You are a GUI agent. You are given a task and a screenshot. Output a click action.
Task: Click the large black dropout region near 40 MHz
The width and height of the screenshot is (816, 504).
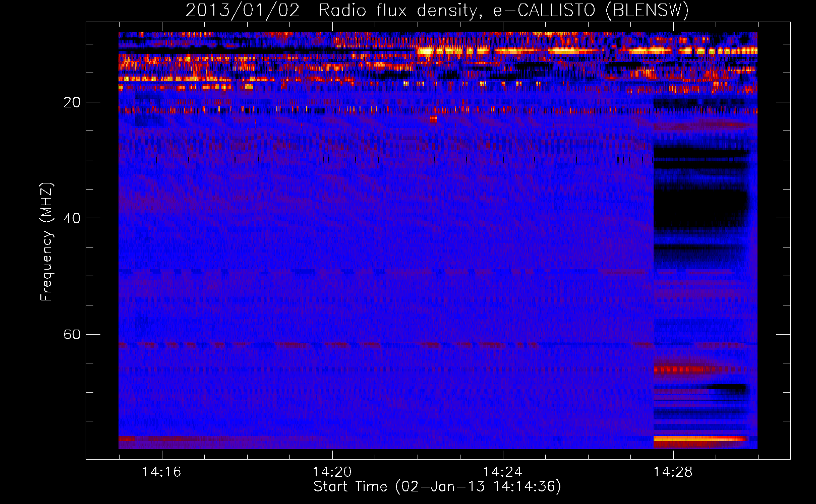[701, 208]
